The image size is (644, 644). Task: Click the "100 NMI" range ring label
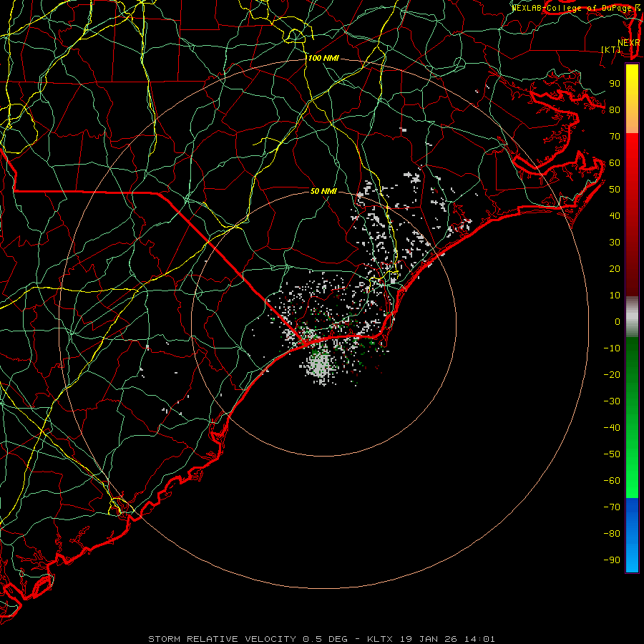[x=323, y=59]
